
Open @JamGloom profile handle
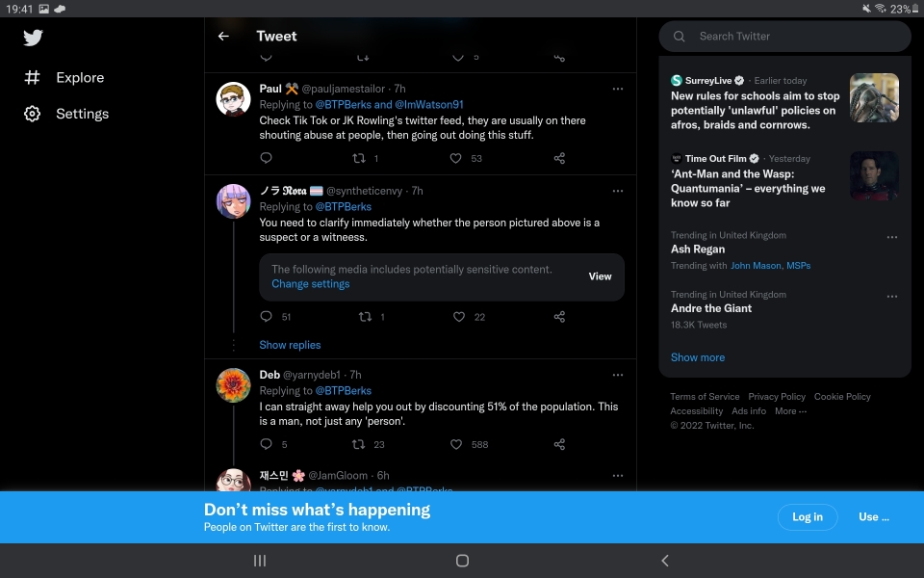[x=338, y=475]
